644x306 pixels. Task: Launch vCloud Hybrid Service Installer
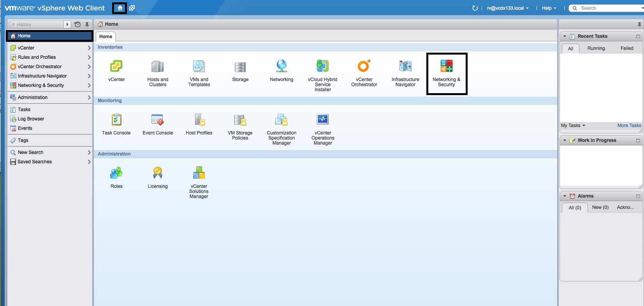tap(322, 67)
